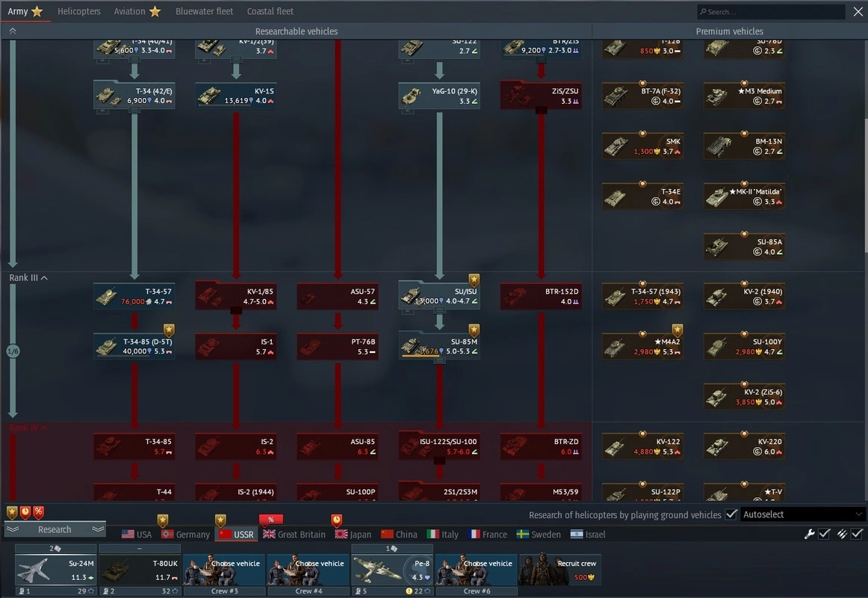Switch to the Helicopters tab

tap(78, 11)
